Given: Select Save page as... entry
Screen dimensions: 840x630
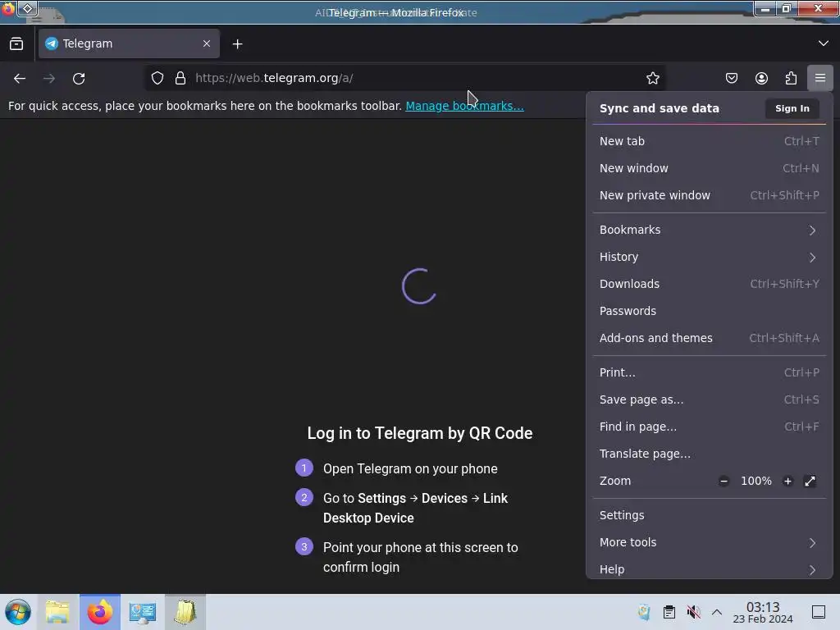Looking at the screenshot, I should coord(710,399).
